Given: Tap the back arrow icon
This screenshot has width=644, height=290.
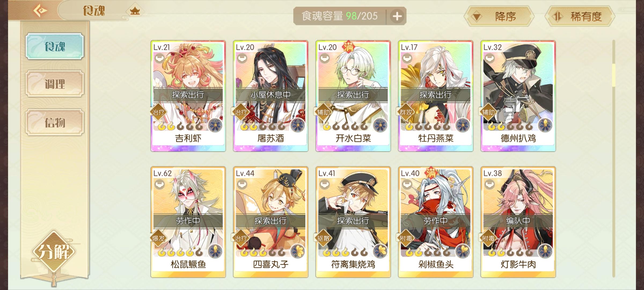Looking at the screenshot, I should point(40,10).
